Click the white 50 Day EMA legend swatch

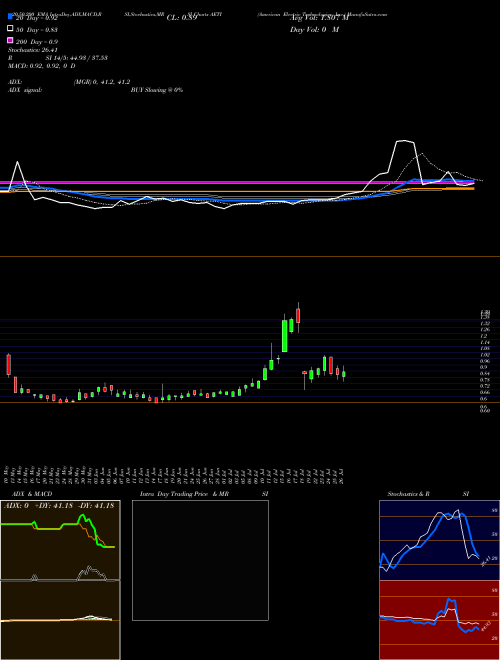pyautogui.click(x=10, y=28)
